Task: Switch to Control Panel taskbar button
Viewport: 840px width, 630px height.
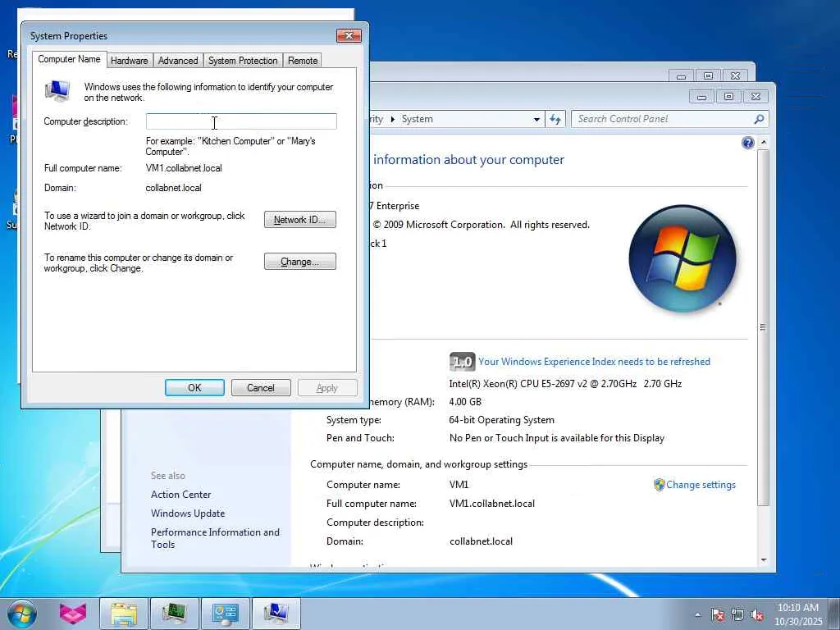Action: 225,614
